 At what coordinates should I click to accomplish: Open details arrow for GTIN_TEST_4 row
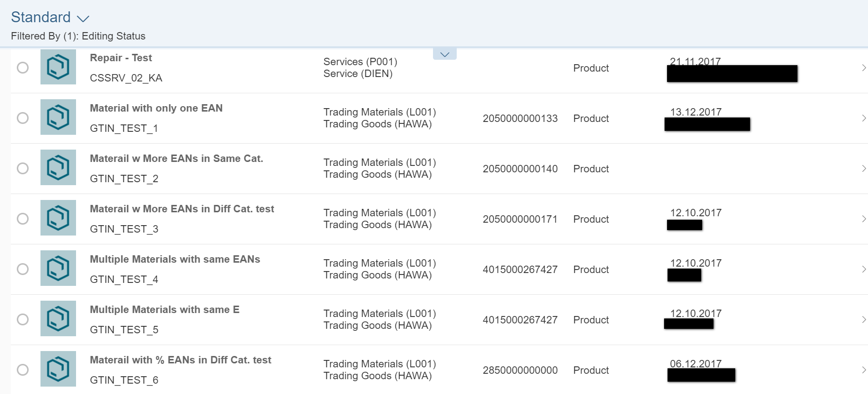click(864, 269)
